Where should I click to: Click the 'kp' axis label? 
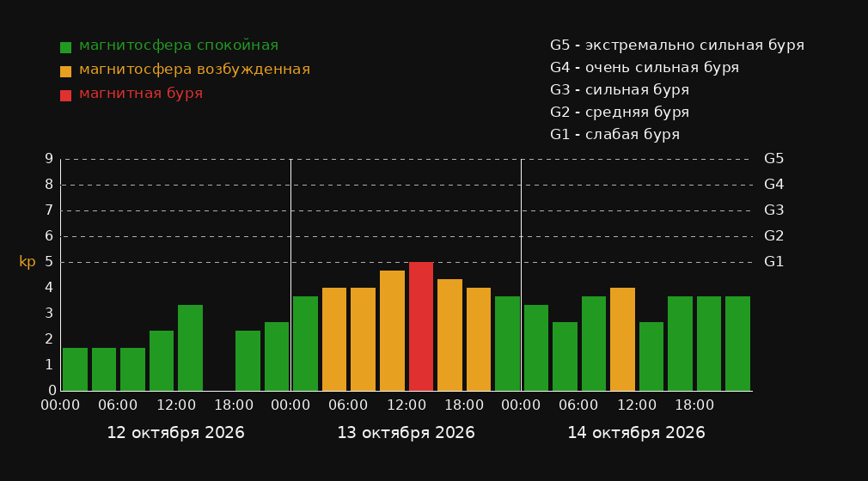pos(28,262)
